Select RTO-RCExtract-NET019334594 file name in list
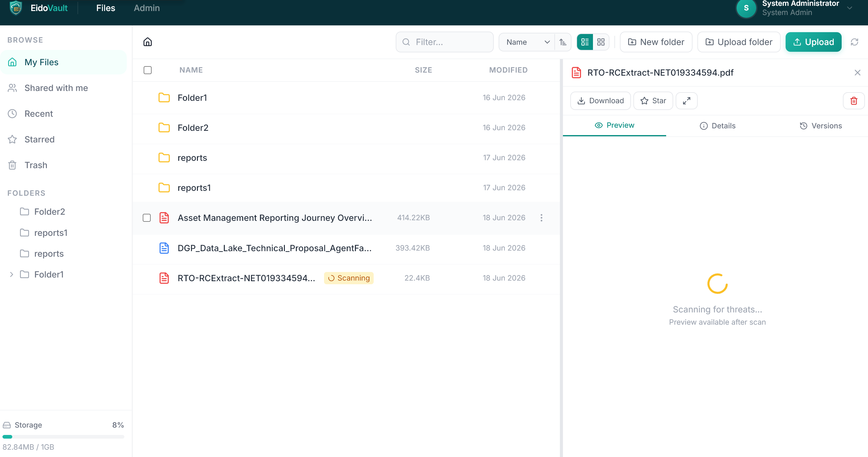The height and width of the screenshot is (457, 868). coord(246,278)
